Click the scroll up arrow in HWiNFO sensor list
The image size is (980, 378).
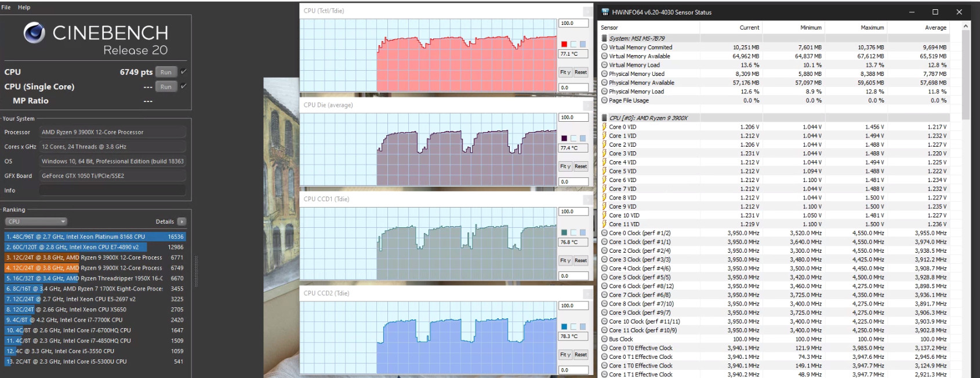pyautogui.click(x=966, y=26)
